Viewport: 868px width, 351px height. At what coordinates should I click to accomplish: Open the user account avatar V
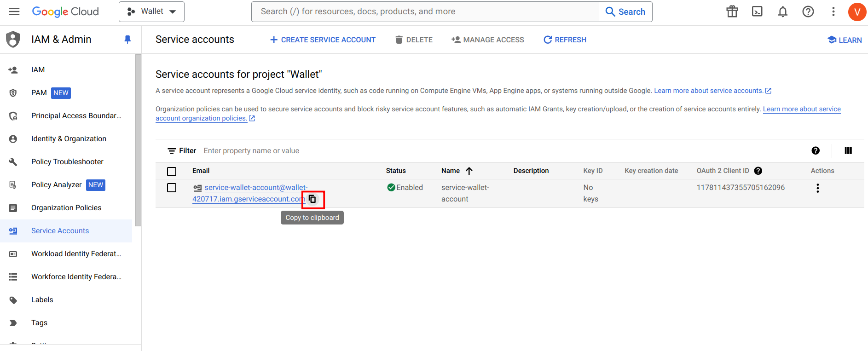[857, 12]
